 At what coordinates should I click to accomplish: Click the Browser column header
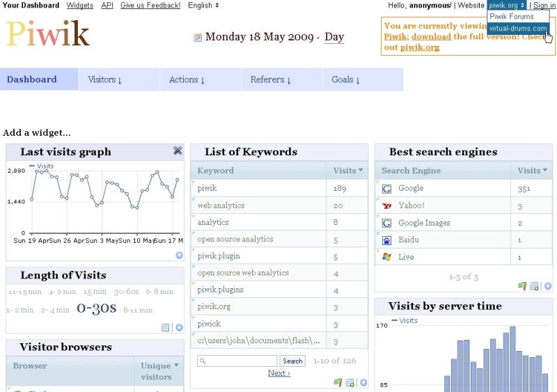click(70, 371)
